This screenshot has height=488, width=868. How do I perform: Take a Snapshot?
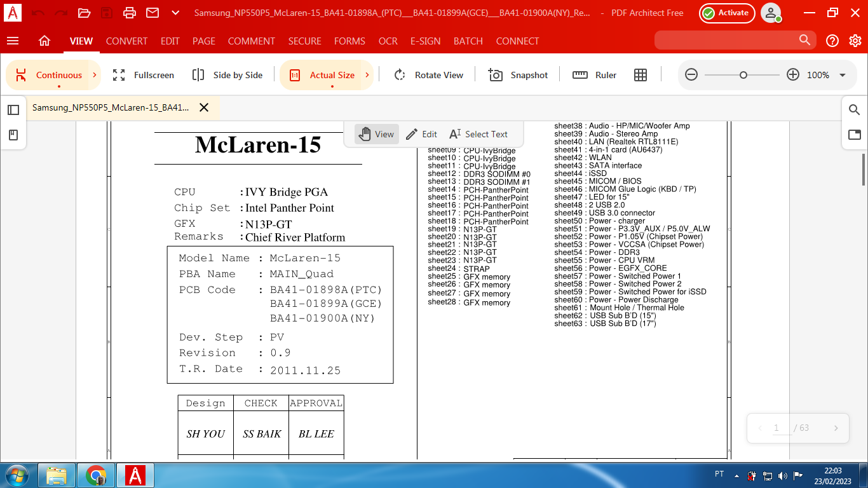coord(518,75)
